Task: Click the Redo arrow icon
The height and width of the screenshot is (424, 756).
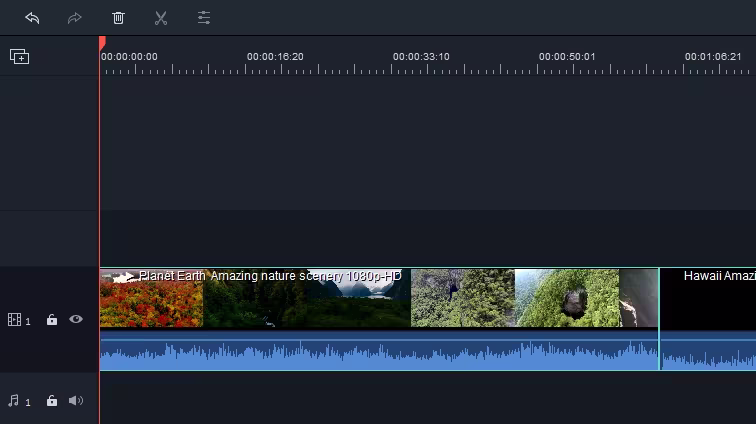Action: tap(75, 18)
